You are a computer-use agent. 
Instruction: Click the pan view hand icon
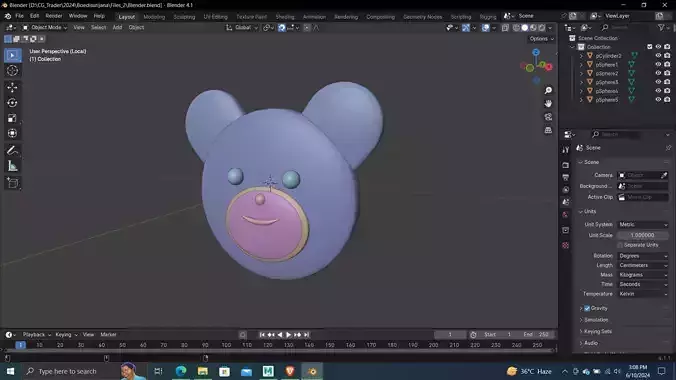point(548,104)
